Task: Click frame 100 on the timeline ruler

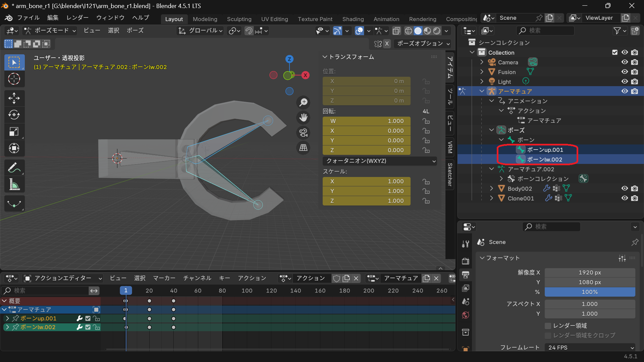Action: (247, 291)
